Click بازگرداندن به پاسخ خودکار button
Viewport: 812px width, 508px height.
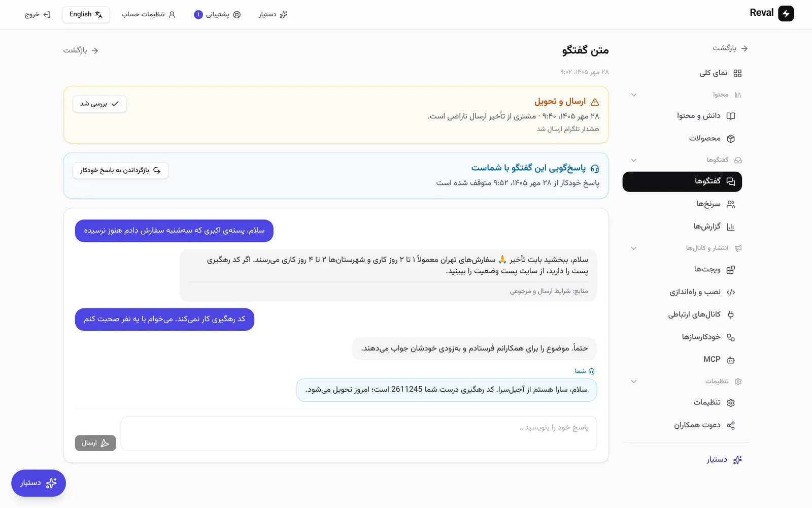120,170
